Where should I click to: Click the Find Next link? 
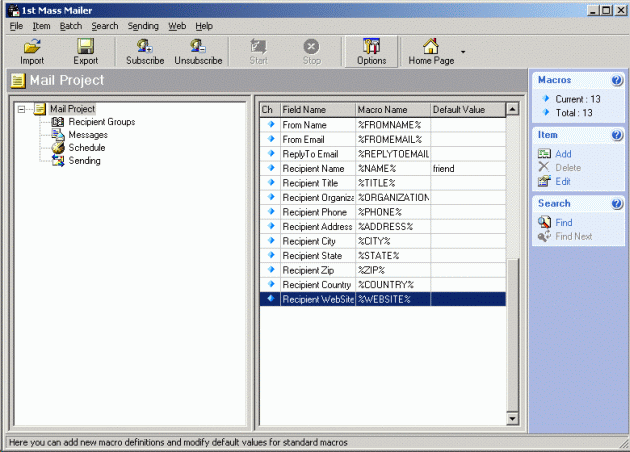574,236
